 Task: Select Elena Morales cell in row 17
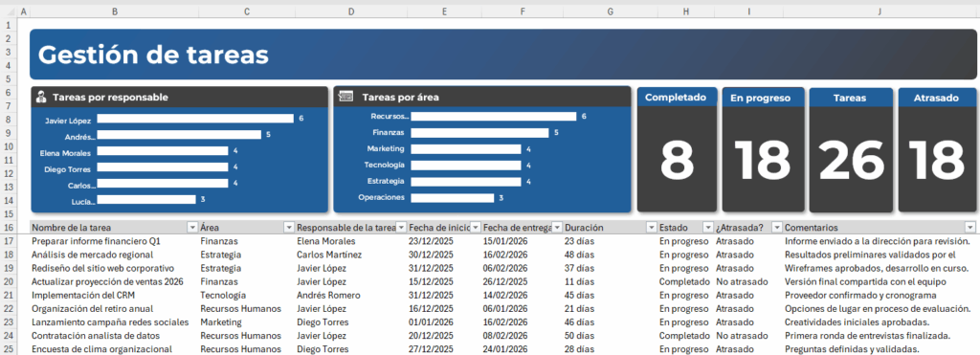[351, 241]
